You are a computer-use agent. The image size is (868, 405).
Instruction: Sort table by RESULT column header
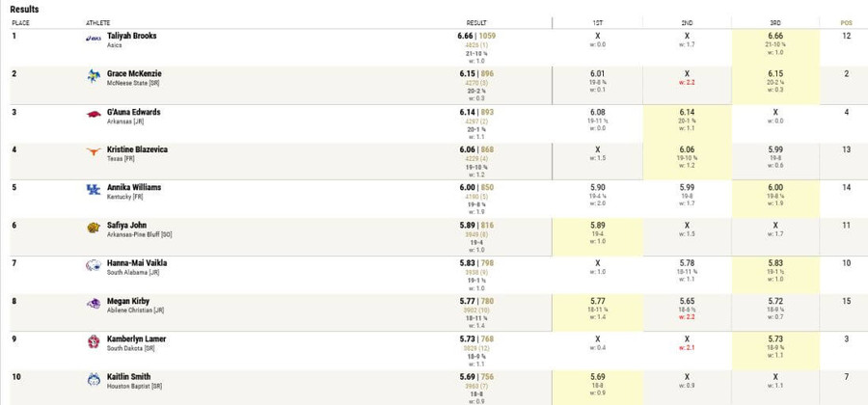click(476, 23)
